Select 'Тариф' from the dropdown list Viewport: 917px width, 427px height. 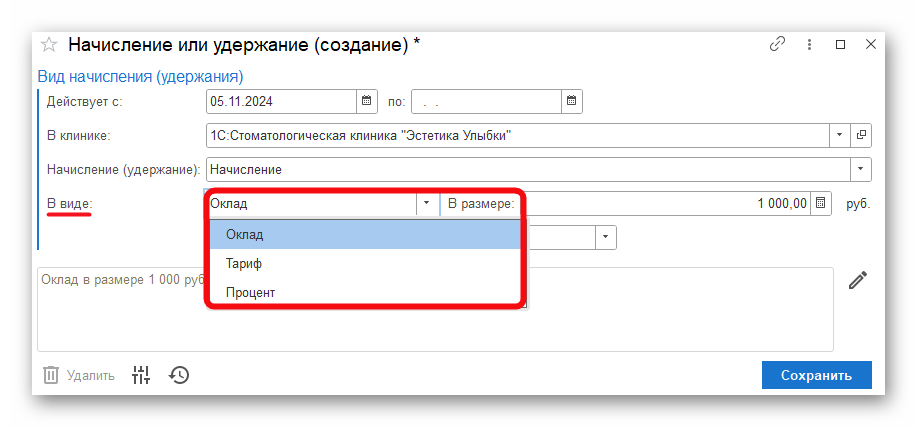tap(365, 264)
